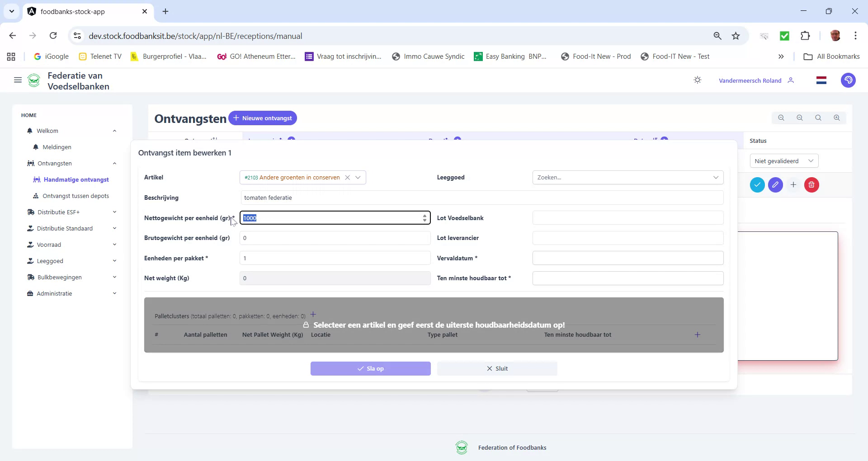Select the Meldingen bell icon
The height and width of the screenshot is (461, 868).
pos(35,147)
